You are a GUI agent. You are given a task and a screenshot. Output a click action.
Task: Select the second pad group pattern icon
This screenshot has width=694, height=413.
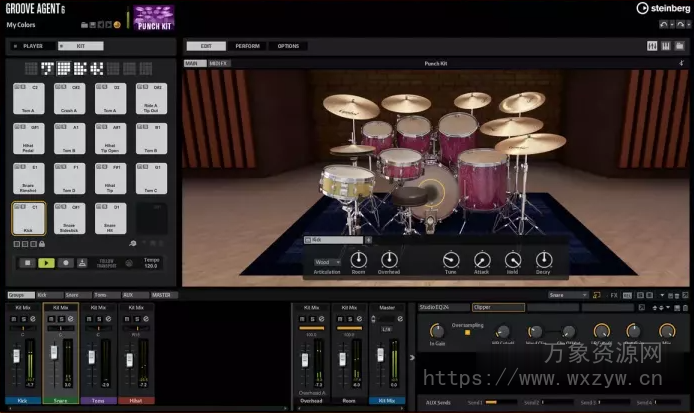(47, 69)
